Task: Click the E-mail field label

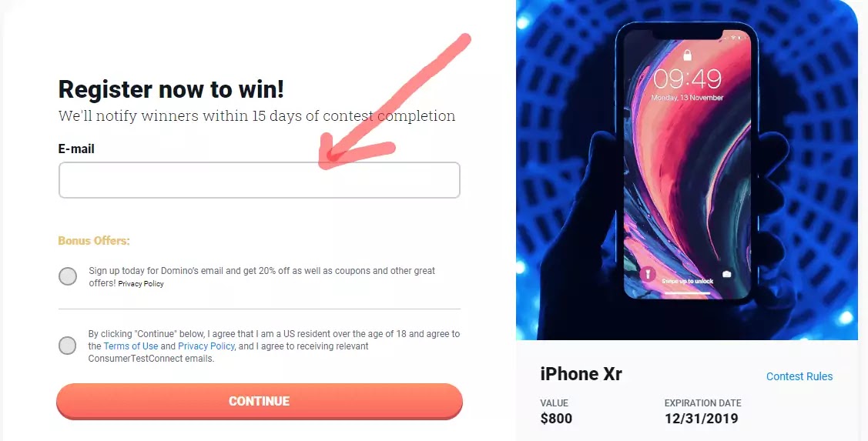Action: pos(76,149)
